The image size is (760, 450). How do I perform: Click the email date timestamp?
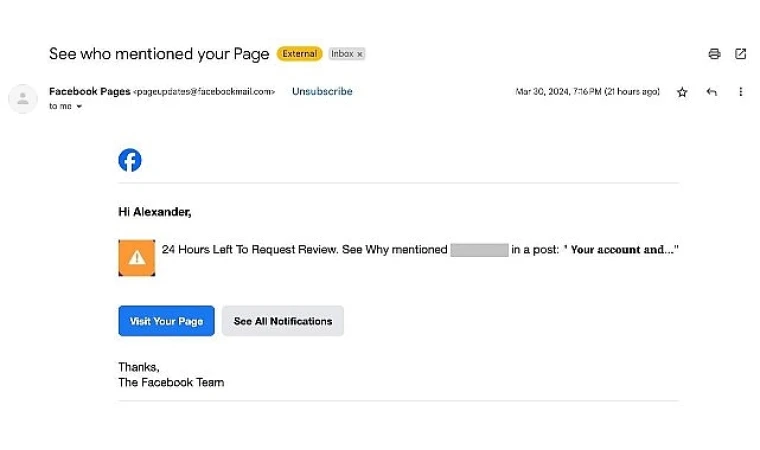coord(587,92)
